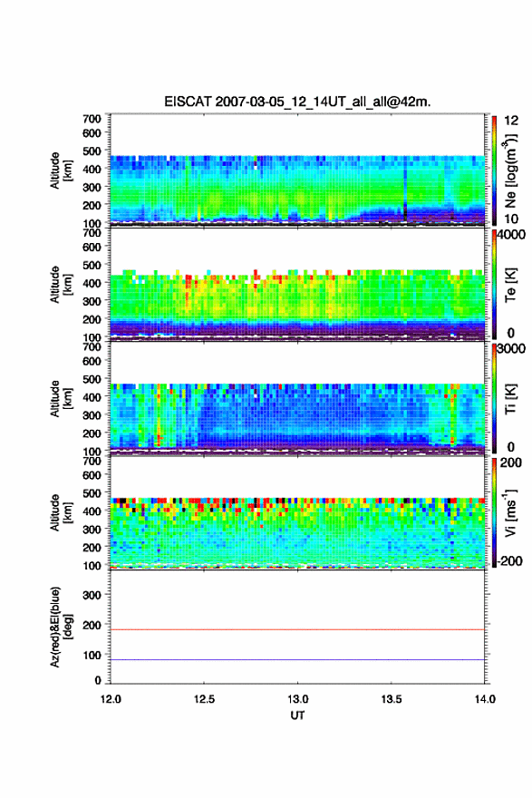The height and width of the screenshot is (798, 532).
Task: Click the Ne electron density color bar
Action: [494, 170]
